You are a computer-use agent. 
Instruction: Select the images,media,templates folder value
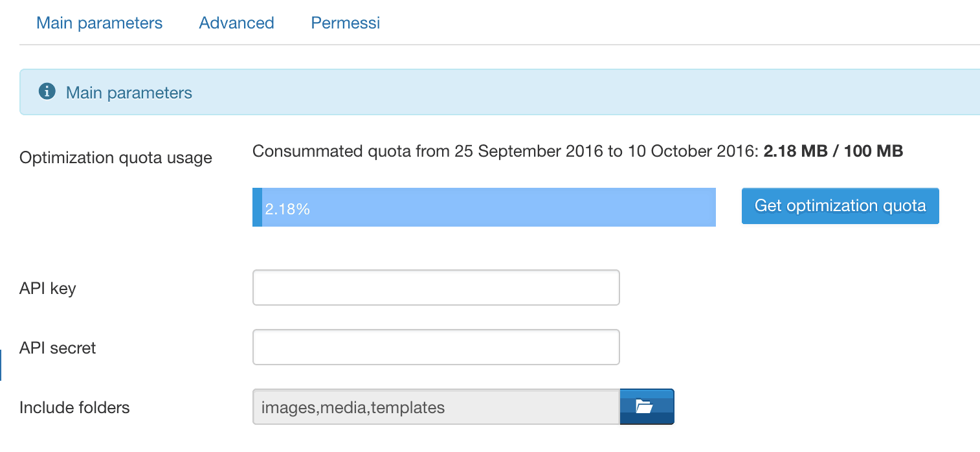[353, 408]
